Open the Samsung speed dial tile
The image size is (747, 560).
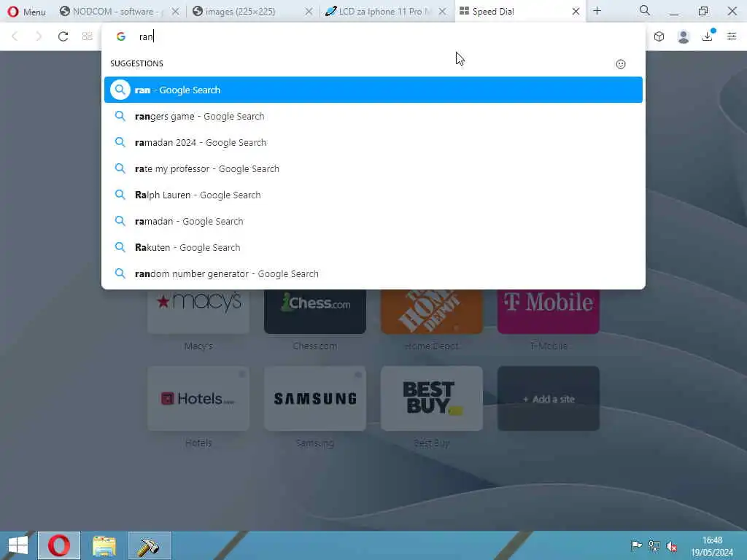coord(315,399)
